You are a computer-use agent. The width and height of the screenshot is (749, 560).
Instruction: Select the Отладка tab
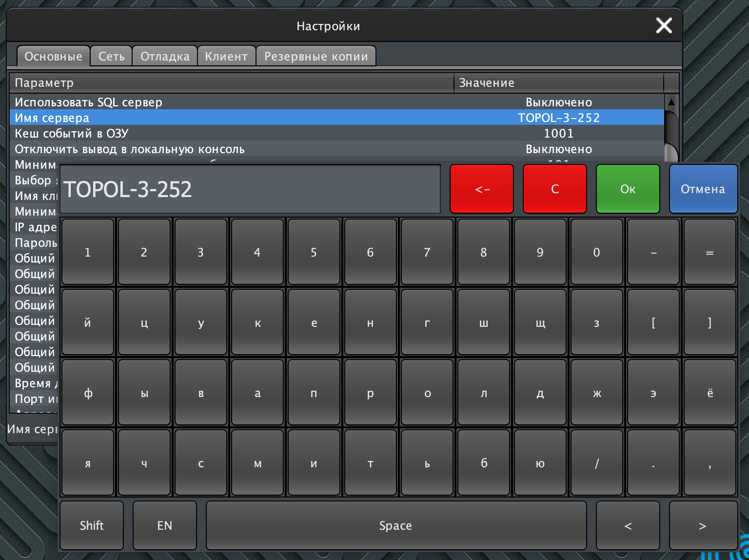point(165,56)
